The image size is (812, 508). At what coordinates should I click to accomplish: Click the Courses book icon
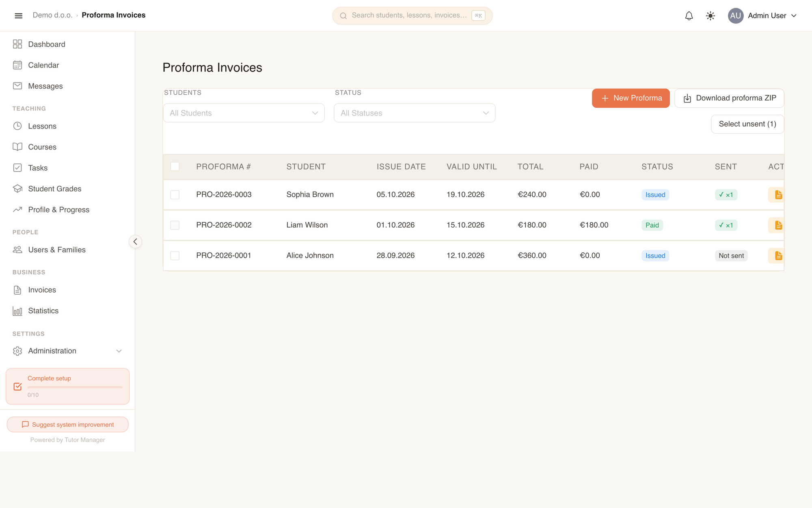[17, 147]
